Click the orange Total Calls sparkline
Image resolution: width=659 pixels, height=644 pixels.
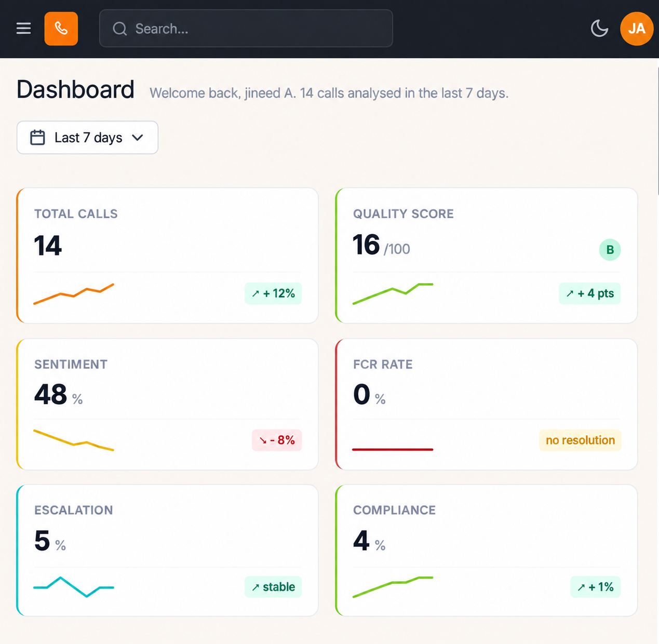(74, 294)
